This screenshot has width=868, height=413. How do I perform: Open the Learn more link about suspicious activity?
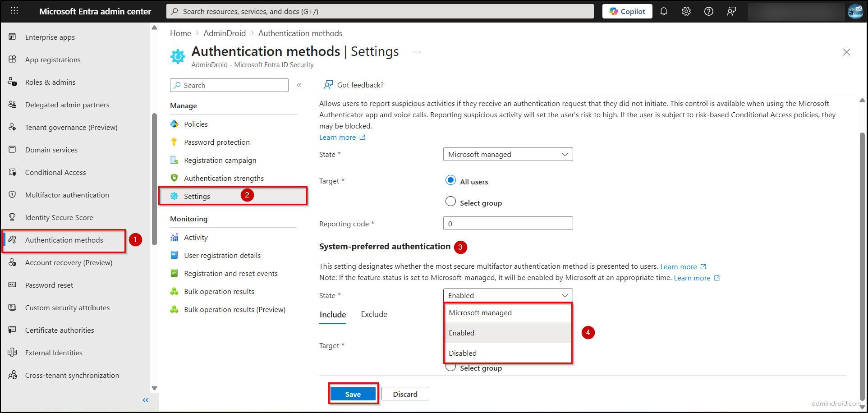tap(338, 137)
